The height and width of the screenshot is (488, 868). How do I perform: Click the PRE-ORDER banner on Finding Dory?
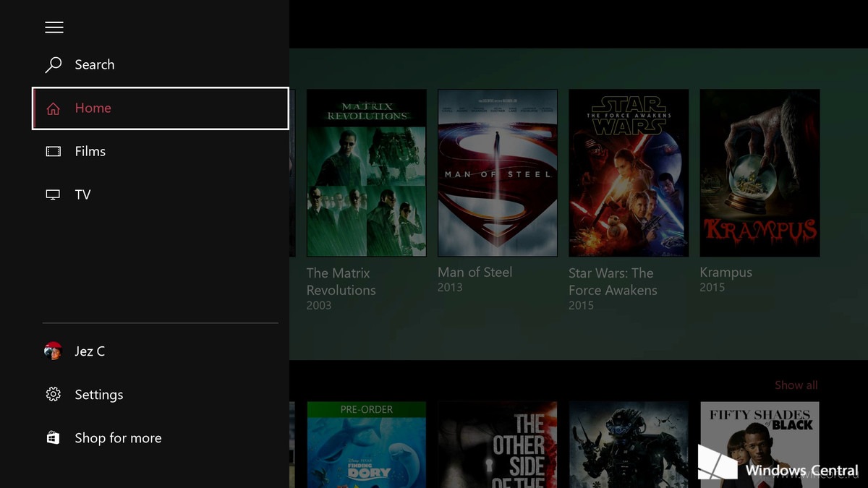click(x=367, y=410)
